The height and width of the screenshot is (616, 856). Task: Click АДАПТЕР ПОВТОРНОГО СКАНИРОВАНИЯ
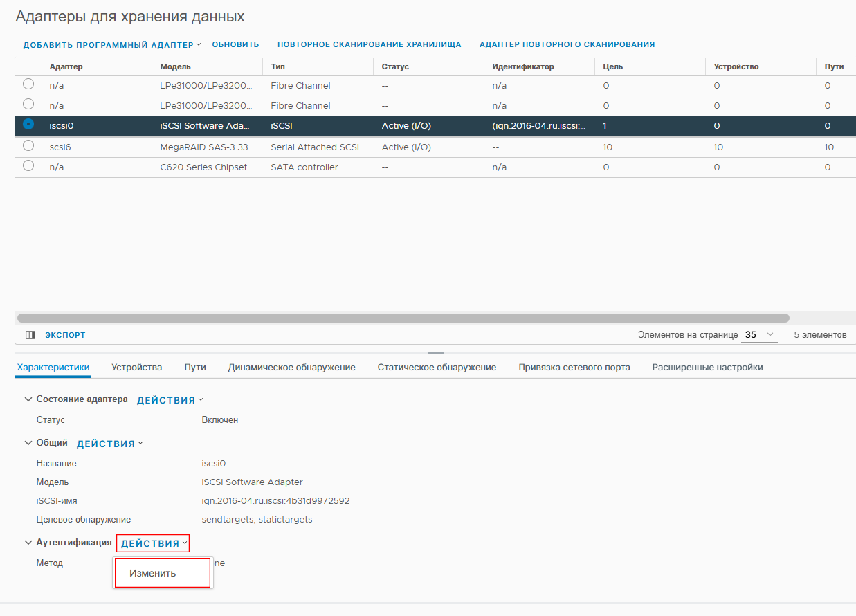pos(567,44)
